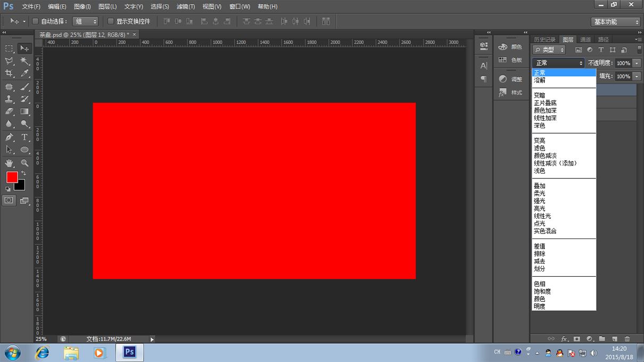Click the red foreground color swatch
The image size is (644, 362).
click(x=12, y=177)
